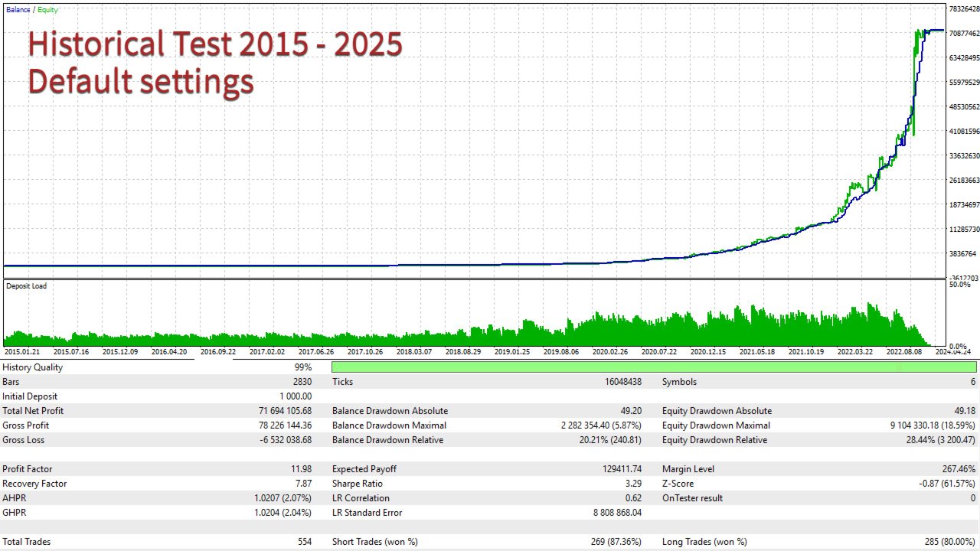Select the Initial Deposit row
Viewport: 980px width, 551px height.
(157, 396)
